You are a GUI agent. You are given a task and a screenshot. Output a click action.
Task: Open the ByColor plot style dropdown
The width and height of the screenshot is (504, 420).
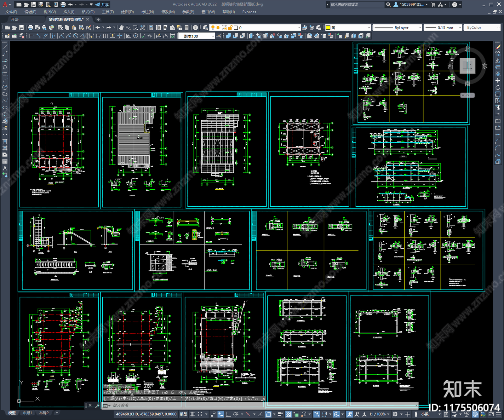pyautogui.click(x=482, y=28)
